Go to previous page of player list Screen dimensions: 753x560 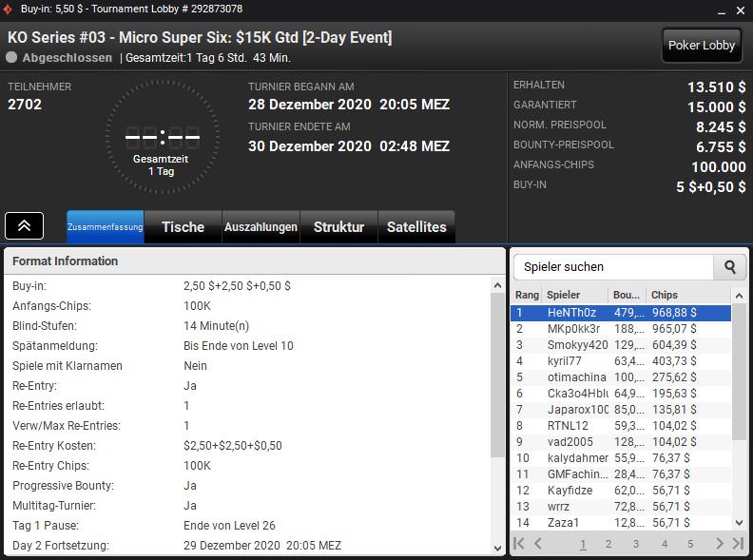click(x=538, y=544)
